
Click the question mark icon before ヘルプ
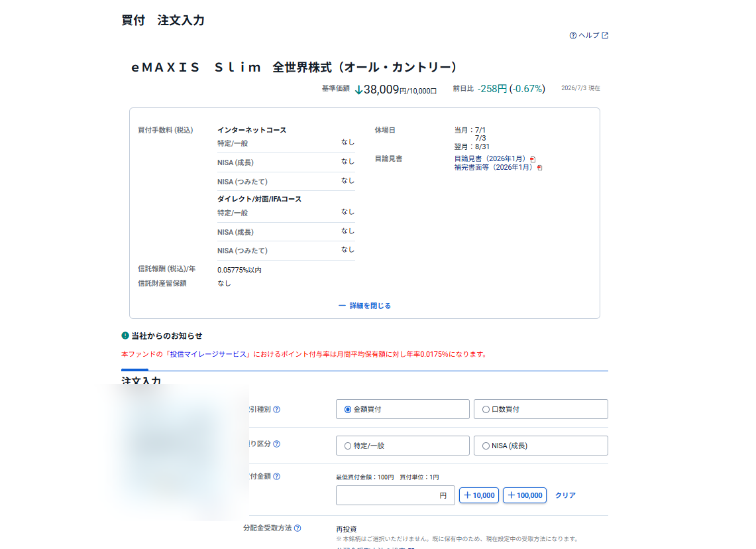[572, 36]
